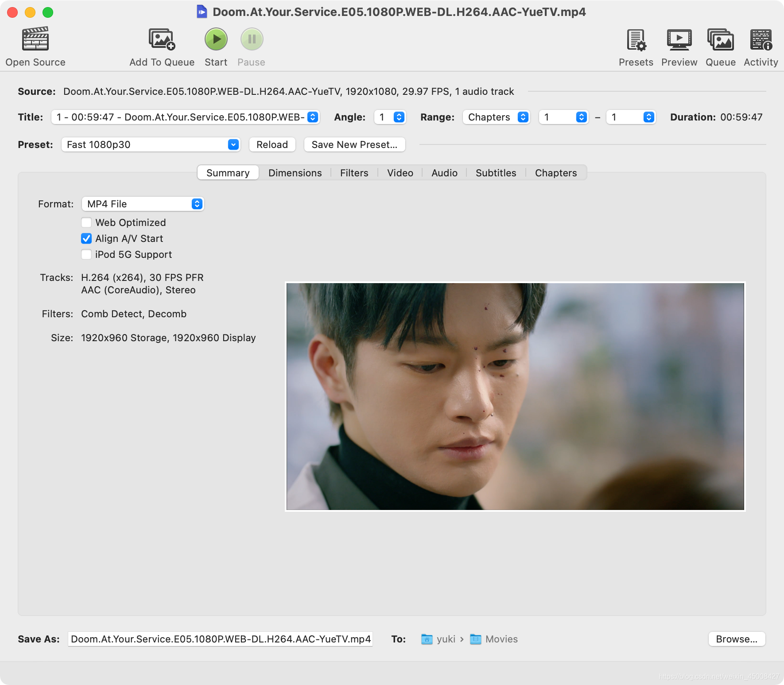This screenshot has height=685, width=784.
Task: Close the window with the red button
Action: (x=12, y=12)
